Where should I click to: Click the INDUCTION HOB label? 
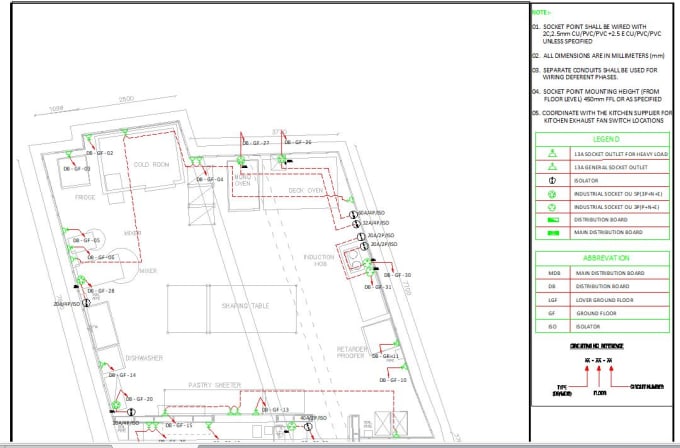click(319, 260)
